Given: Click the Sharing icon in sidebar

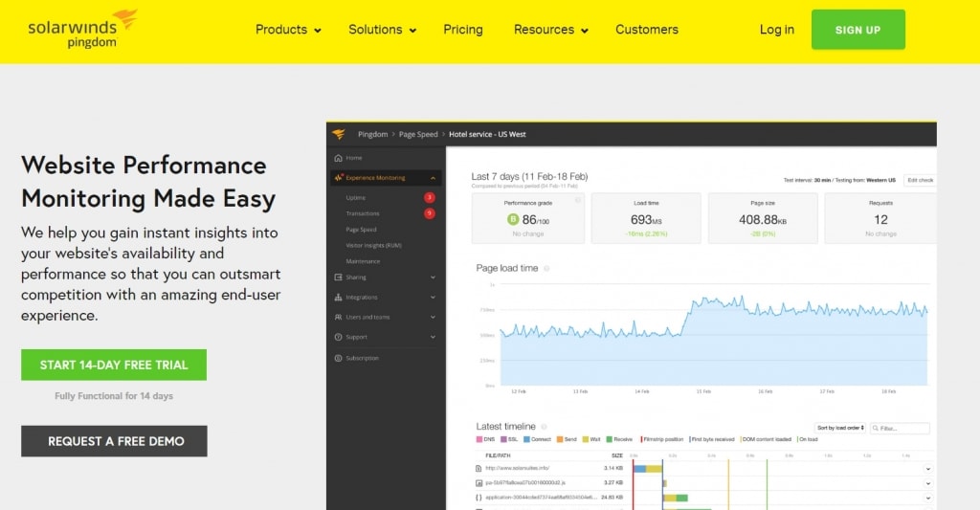Looking at the screenshot, I should 338,277.
